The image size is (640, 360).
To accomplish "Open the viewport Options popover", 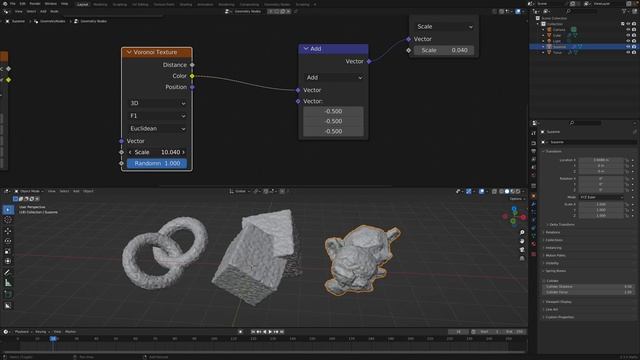I will pyautogui.click(x=517, y=199).
